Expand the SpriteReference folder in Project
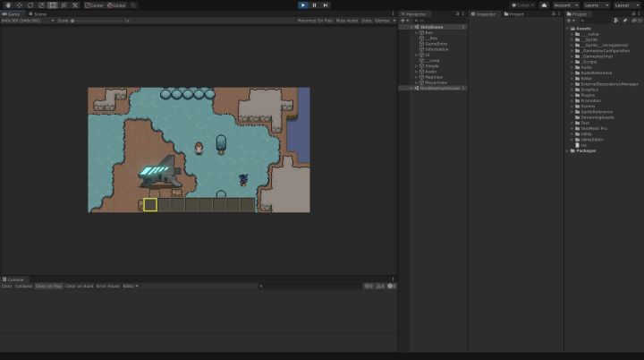644x360 pixels. click(x=573, y=111)
